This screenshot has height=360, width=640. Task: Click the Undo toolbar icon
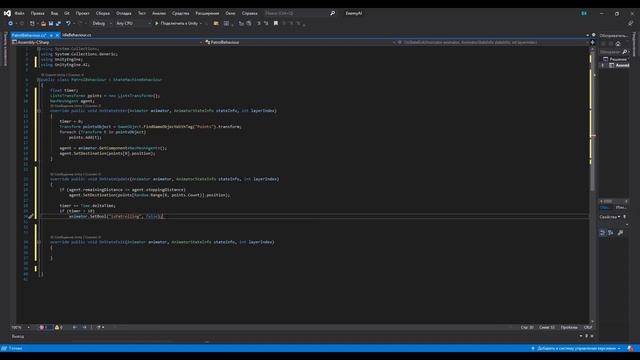[68, 24]
